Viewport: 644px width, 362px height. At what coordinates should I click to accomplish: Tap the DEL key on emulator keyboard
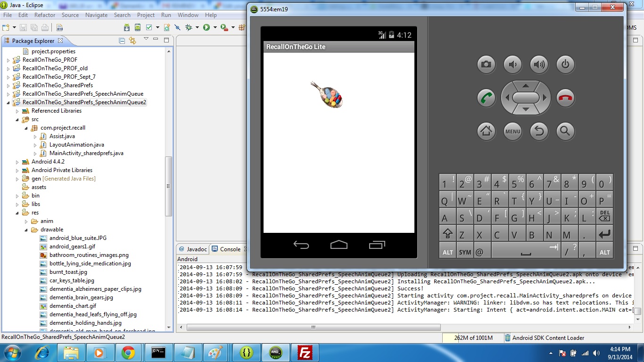[604, 216]
